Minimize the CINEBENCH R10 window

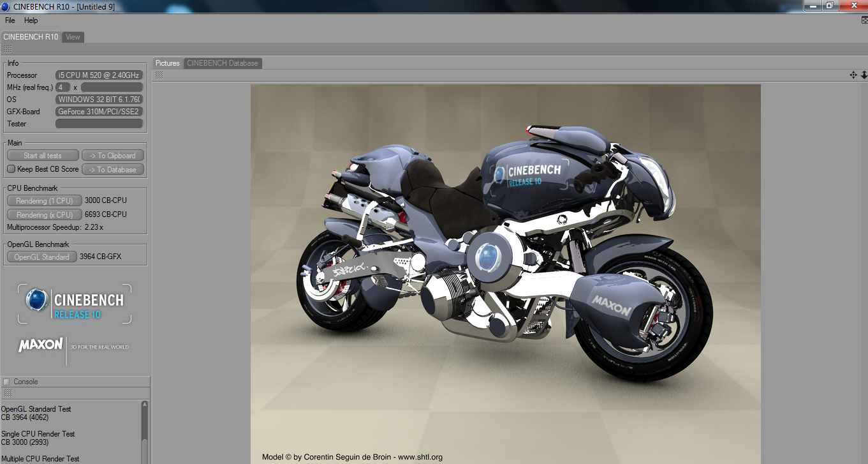tap(812, 5)
